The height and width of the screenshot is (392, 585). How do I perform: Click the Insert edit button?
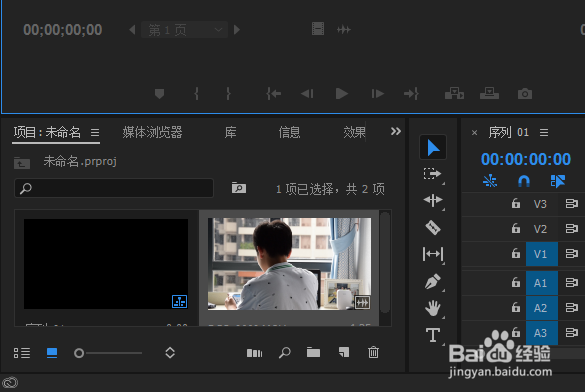[454, 93]
